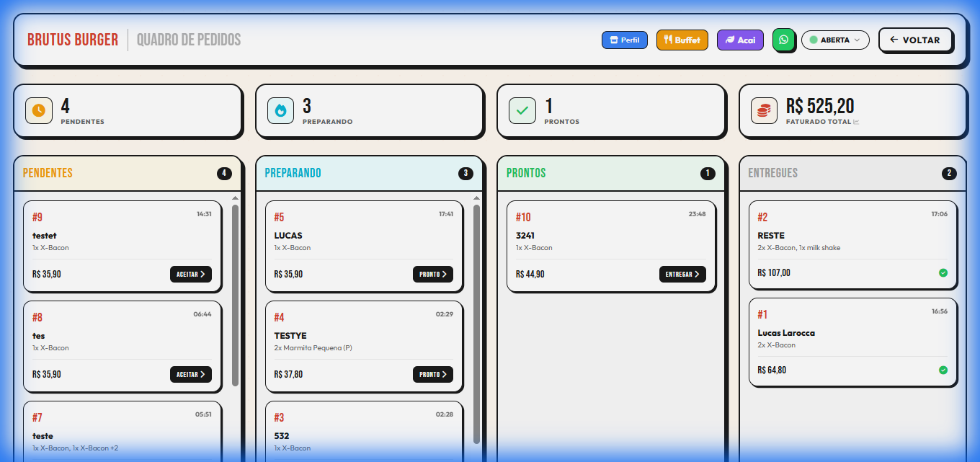
Task: Click the Preparando column scrollbar thumb
Action: pyautogui.click(x=476, y=324)
